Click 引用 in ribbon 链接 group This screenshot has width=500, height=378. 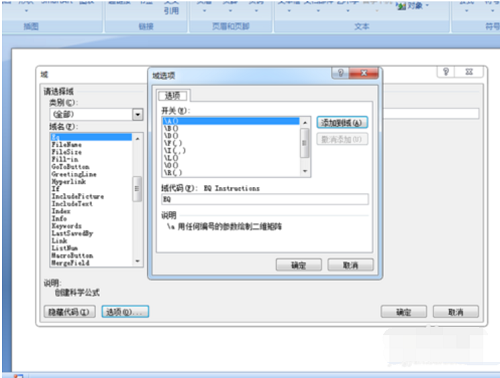click(171, 11)
